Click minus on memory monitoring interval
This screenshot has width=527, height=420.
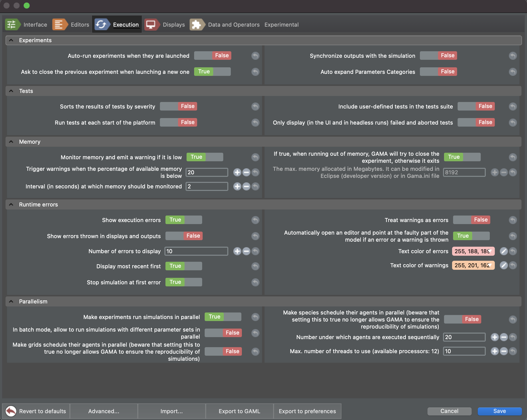[246, 187]
